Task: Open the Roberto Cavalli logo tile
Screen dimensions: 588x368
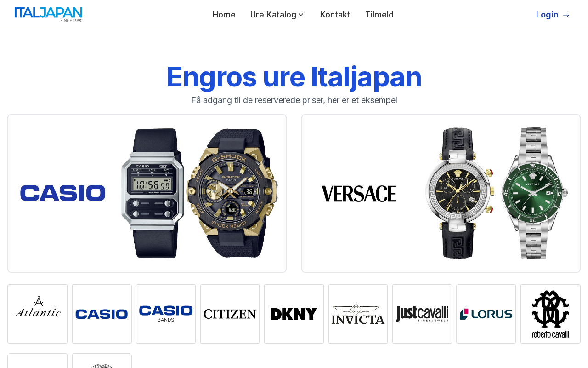Action: click(x=550, y=314)
